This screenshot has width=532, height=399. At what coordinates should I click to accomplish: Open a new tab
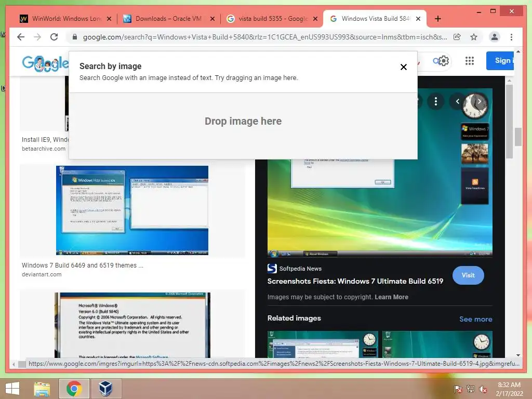[437, 19]
